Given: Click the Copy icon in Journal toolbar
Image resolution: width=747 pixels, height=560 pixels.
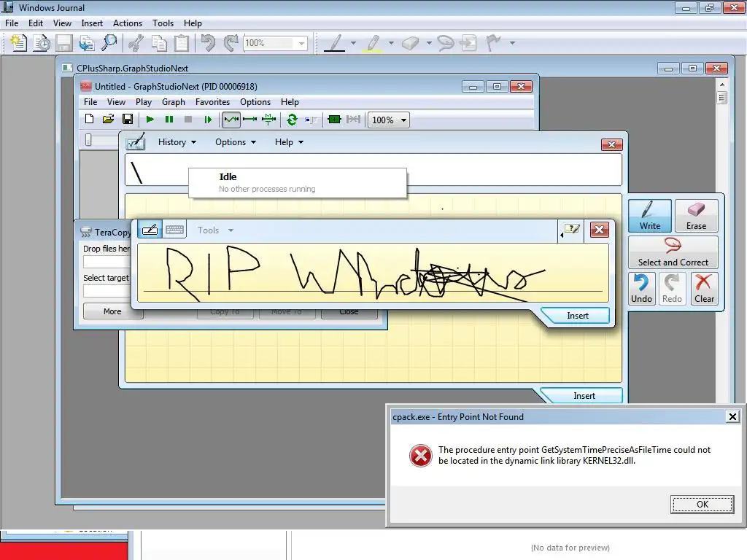Looking at the screenshot, I should tap(159, 43).
